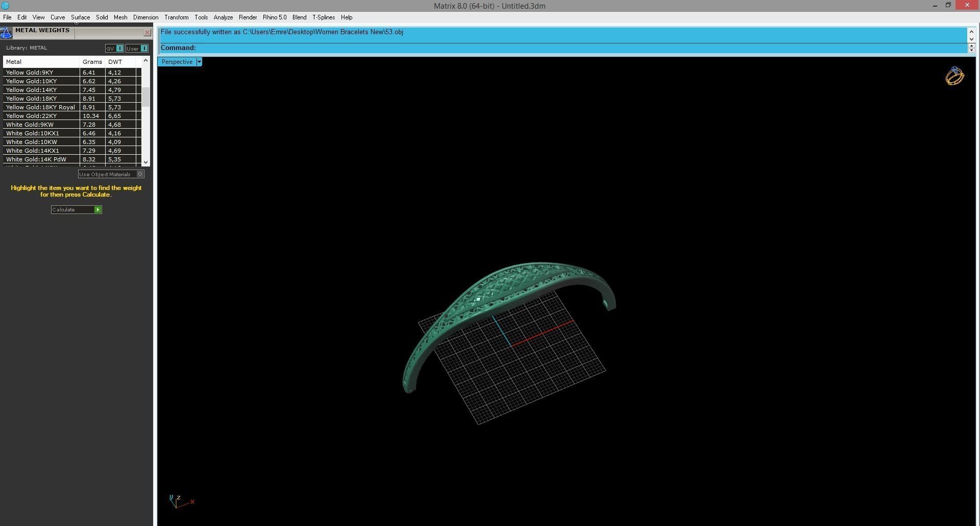The height and width of the screenshot is (526, 980).
Task: Select Yellow Gold:22KY row
Action: [x=72, y=116]
